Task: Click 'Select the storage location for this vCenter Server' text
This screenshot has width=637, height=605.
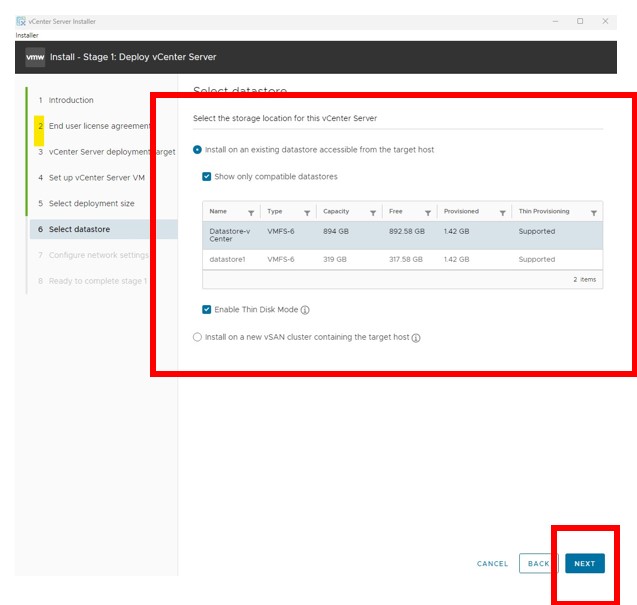Action: point(285,118)
